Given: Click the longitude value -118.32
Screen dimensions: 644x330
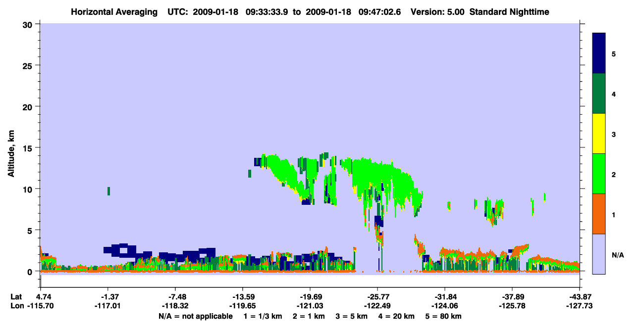Looking at the screenshot, I should click(x=175, y=306).
